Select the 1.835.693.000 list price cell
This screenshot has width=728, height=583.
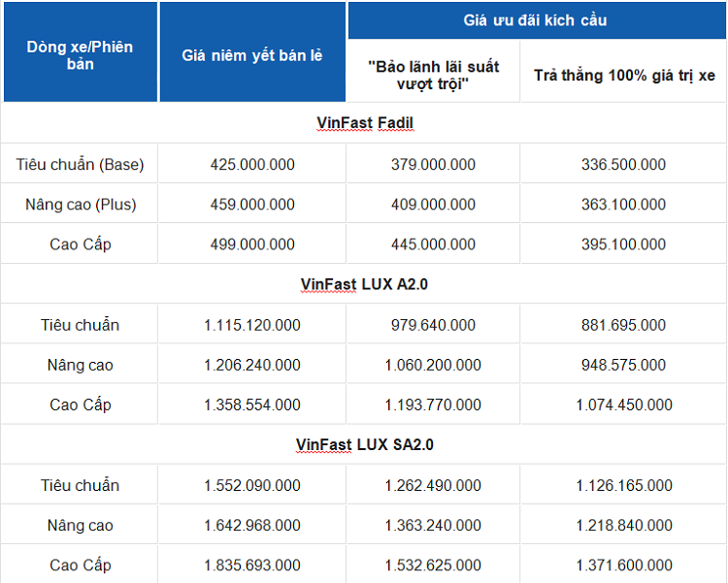(x=252, y=566)
